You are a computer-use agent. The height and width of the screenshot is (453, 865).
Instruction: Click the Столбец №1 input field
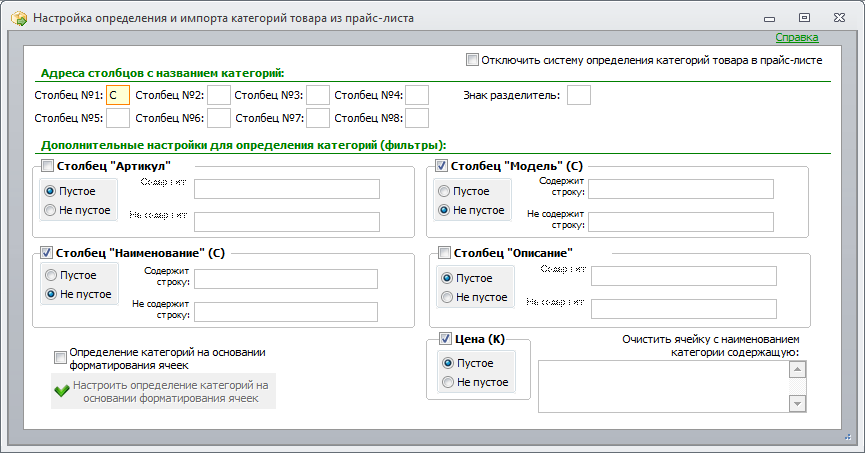coord(118,95)
